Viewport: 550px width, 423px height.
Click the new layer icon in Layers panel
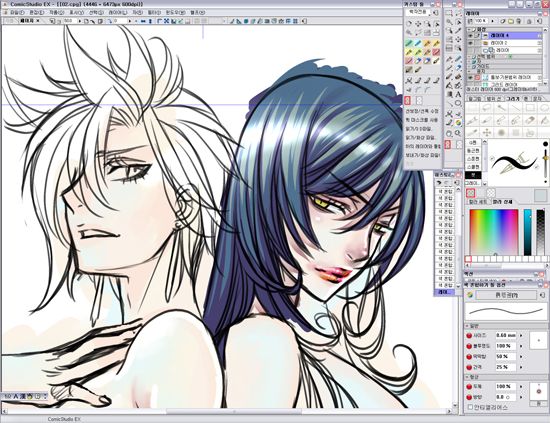pyautogui.click(x=503, y=21)
